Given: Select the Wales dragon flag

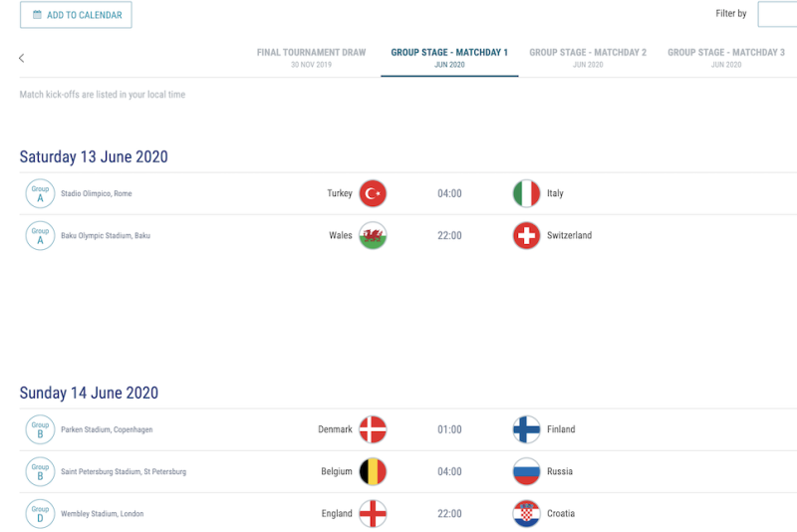Looking at the screenshot, I should 373,236.
